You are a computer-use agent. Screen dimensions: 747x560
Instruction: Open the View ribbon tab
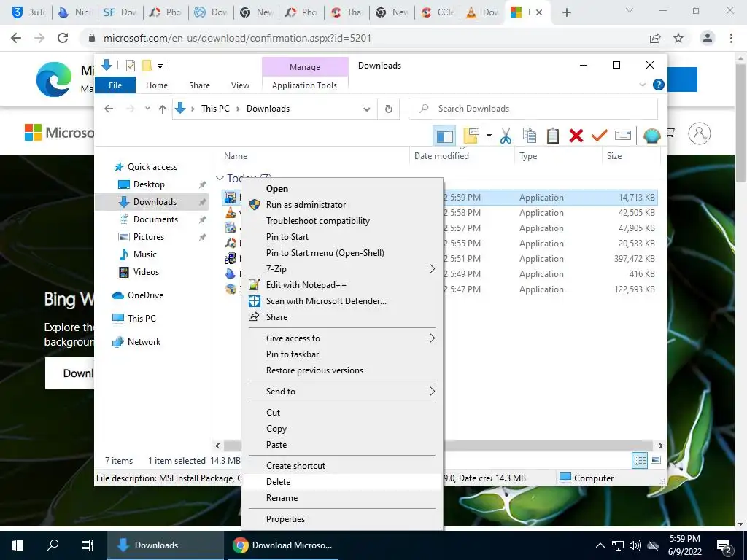click(x=240, y=85)
